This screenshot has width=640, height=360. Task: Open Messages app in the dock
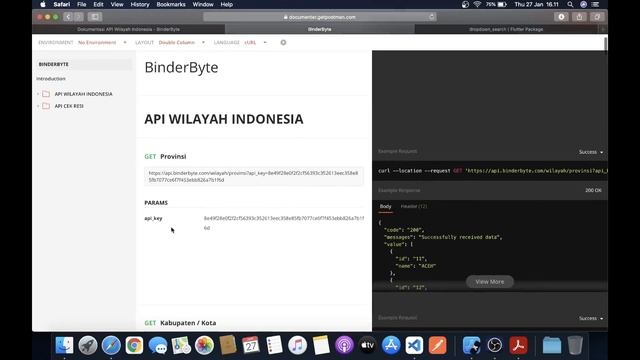[158, 345]
